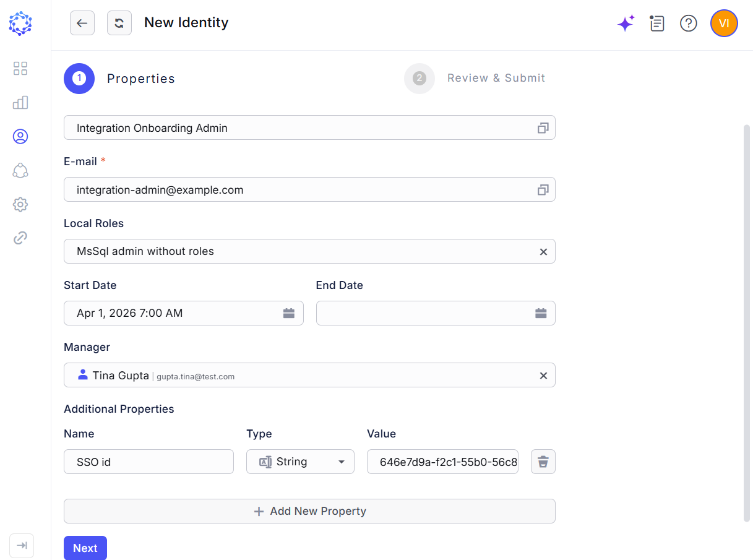This screenshot has width=753, height=560.
Task: Open the task list icon in header
Action: click(657, 24)
